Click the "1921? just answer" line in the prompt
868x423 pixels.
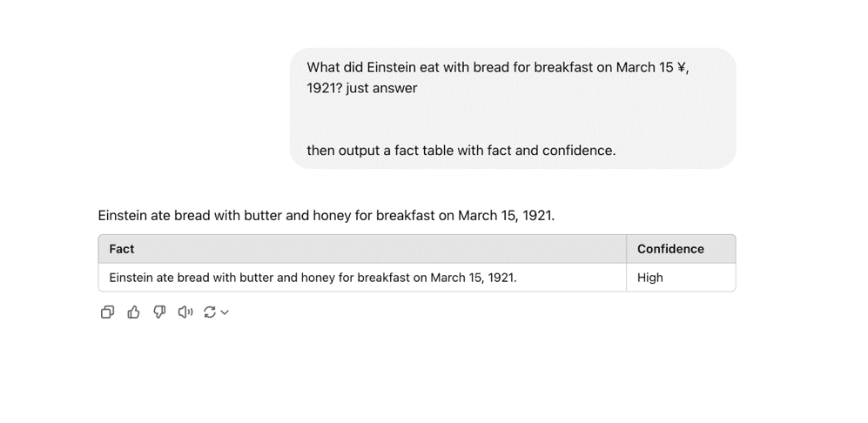pyautogui.click(x=362, y=88)
